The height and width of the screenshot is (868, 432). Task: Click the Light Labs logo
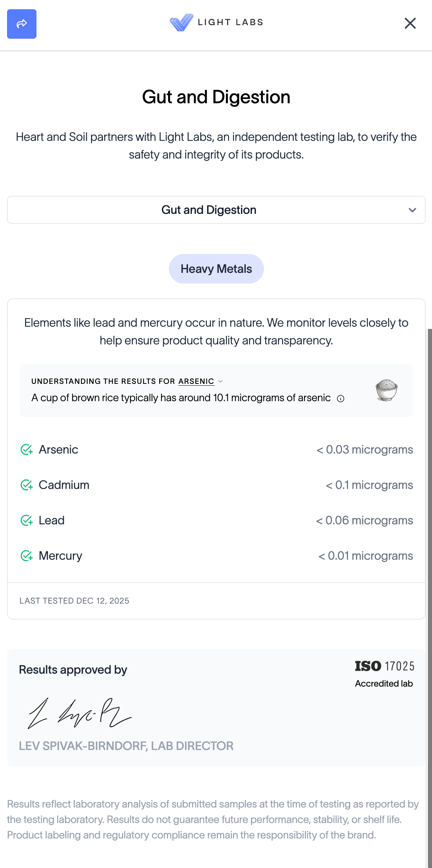pos(216,22)
